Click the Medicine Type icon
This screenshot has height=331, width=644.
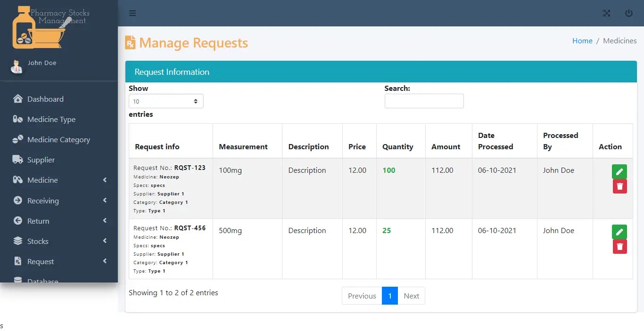[x=18, y=119]
